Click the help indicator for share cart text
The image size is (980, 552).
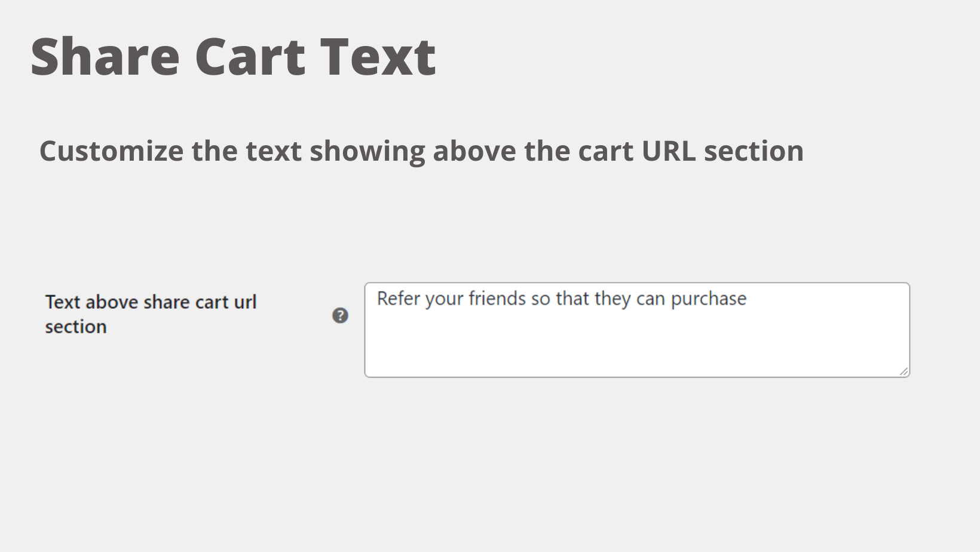[x=339, y=315]
